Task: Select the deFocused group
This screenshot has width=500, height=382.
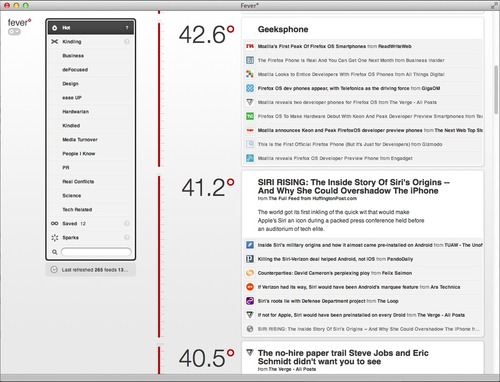Action: click(91, 70)
